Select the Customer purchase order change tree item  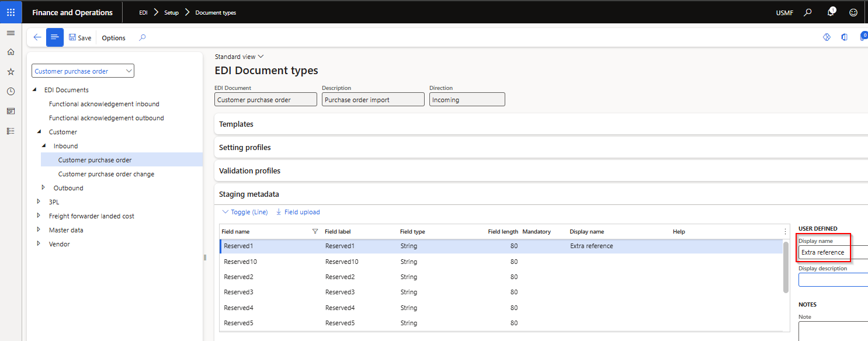pyautogui.click(x=106, y=173)
